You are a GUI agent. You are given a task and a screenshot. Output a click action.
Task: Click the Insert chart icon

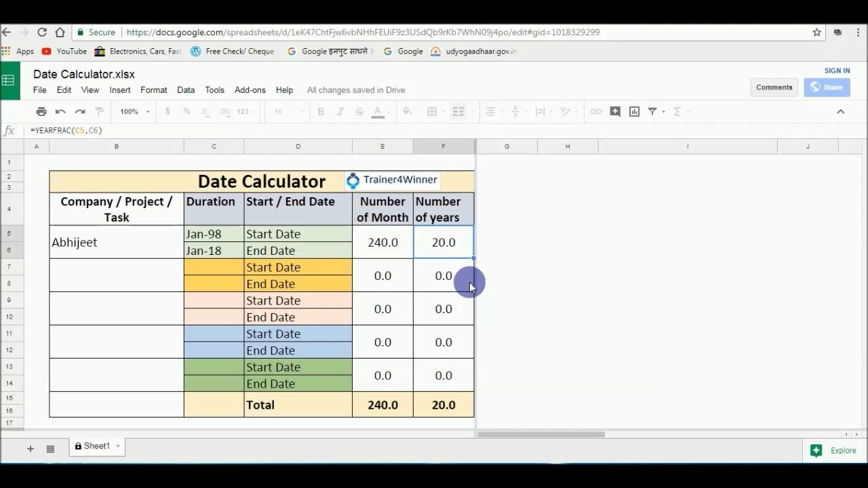click(634, 112)
